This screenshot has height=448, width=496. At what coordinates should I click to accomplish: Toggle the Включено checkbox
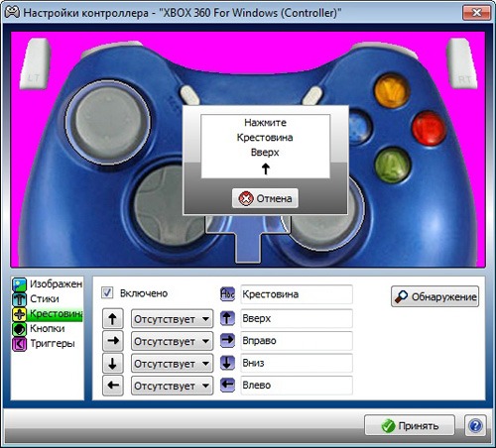[x=107, y=293]
